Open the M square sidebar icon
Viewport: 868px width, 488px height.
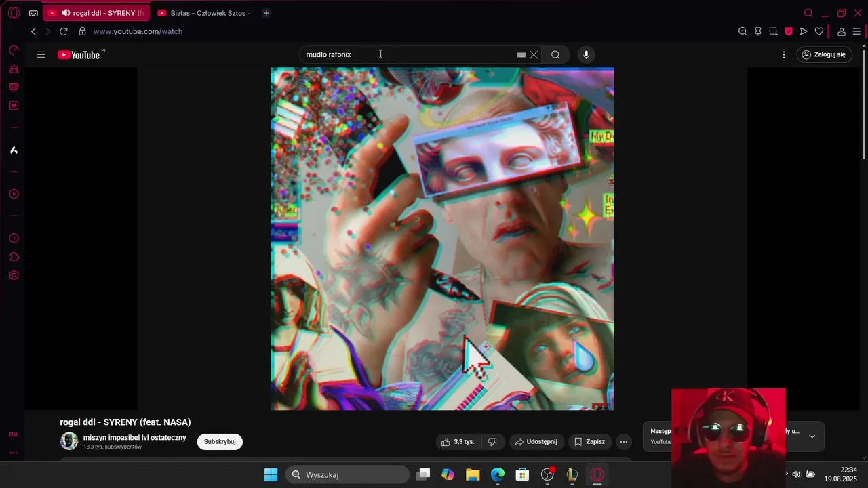click(x=14, y=106)
